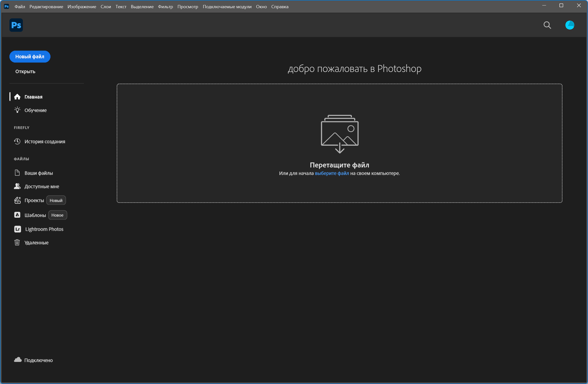Open the Фильтр menu
The height and width of the screenshot is (384, 588).
coord(165,7)
